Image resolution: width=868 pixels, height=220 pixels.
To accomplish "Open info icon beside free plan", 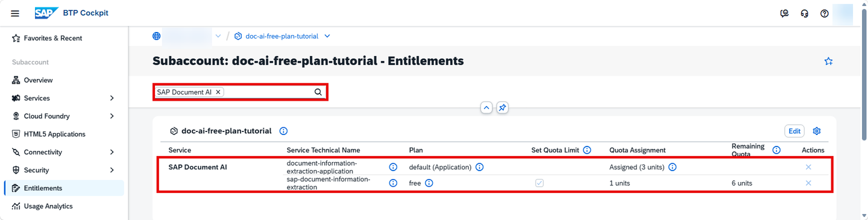I will coord(429,183).
